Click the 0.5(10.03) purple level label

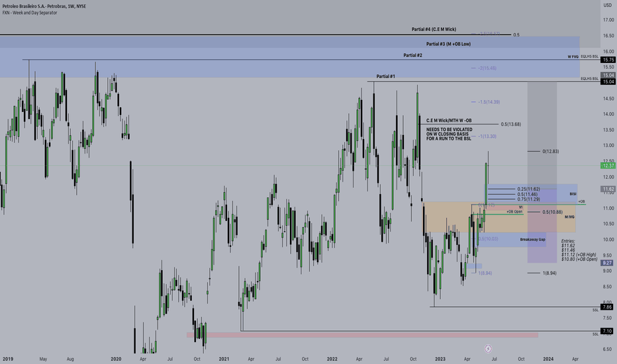point(488,239)
